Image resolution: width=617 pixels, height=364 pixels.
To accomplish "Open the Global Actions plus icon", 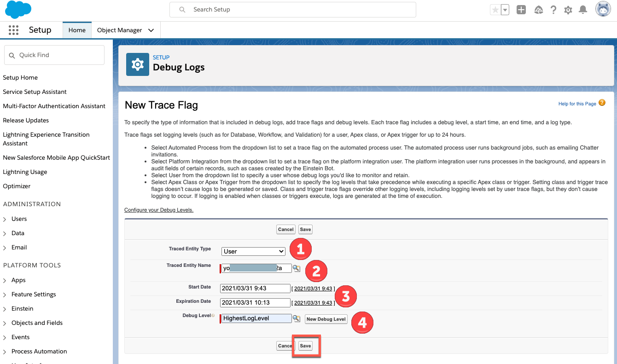I will pos(521,10).
